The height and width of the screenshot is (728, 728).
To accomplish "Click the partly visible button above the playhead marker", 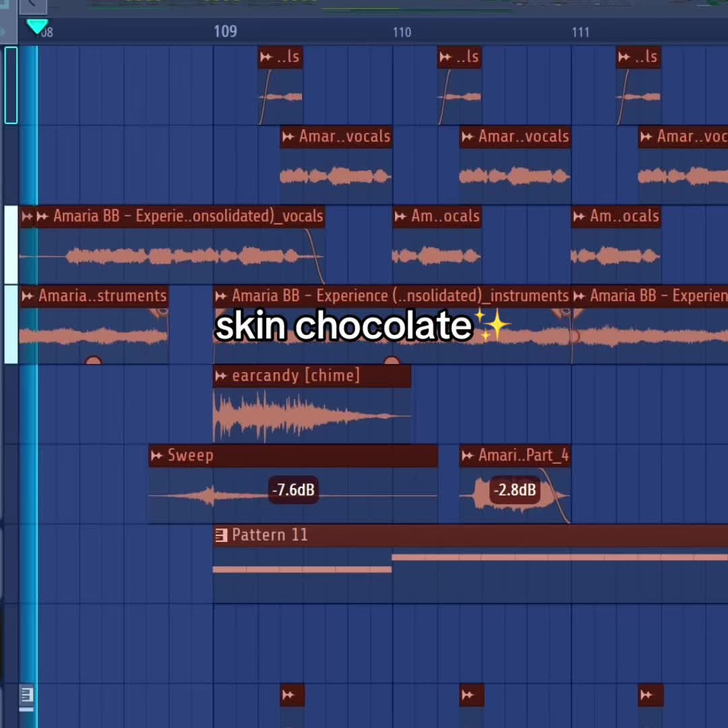I will pos(32,5).
